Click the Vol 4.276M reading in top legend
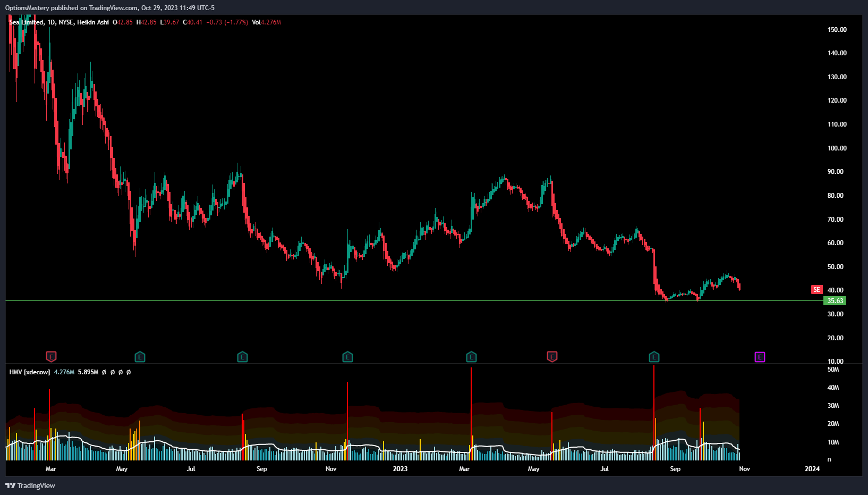The width and height of the screenshot is (868, 495). point(267,22)
